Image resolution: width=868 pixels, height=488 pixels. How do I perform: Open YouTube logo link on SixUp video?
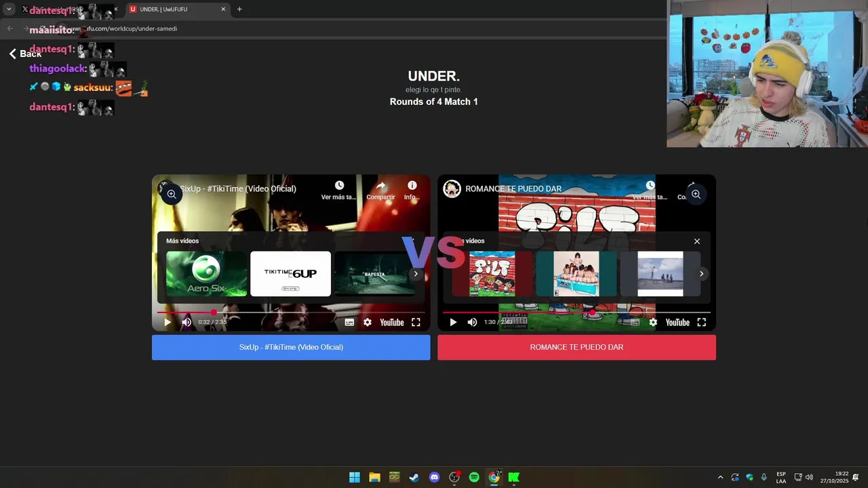pyautogui.click(x=392, y=323)
